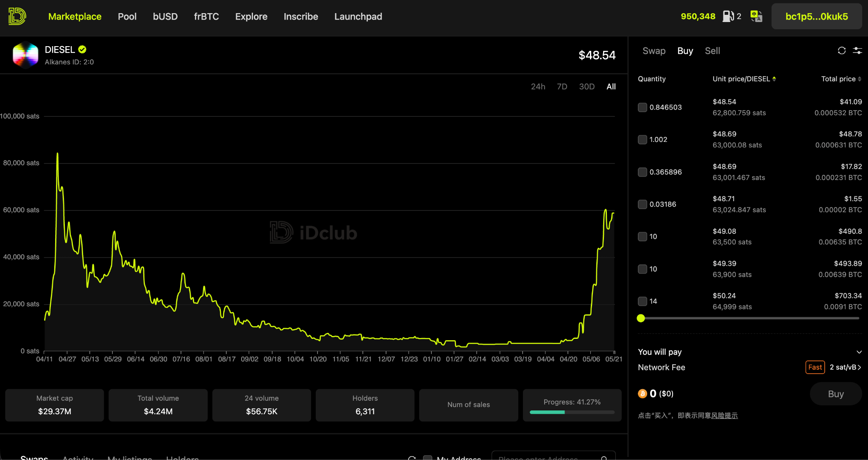Tick the checkbox for quantity 14 listing

tap(643, 301)
